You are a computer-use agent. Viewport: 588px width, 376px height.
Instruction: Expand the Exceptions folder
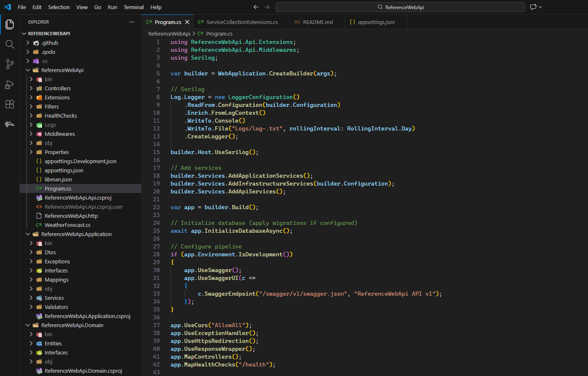coord(81,261)
